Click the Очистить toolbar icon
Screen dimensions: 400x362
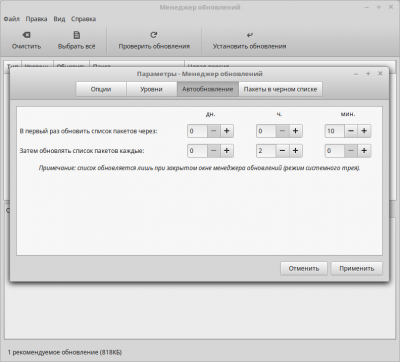coord(26,35)
